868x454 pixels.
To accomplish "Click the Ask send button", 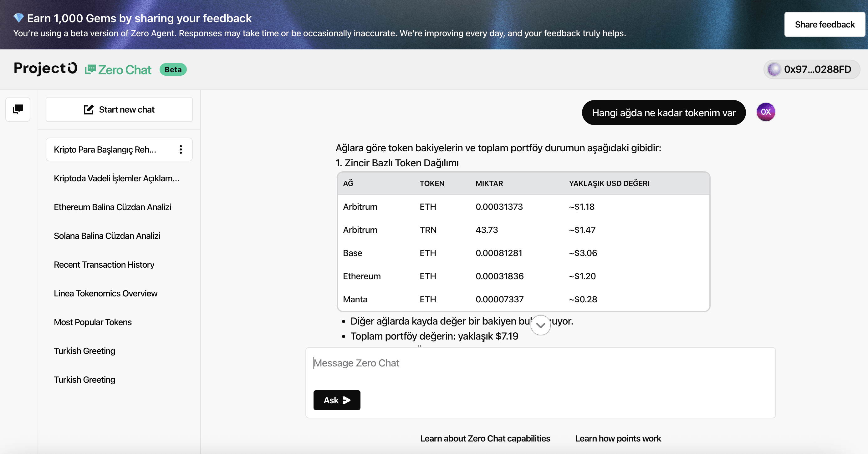I will (x=337, y=400).
